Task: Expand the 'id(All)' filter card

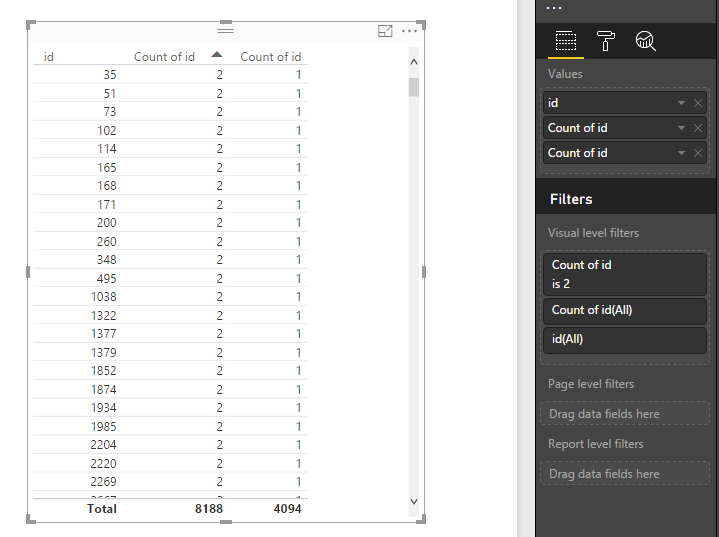Action: 625,340
